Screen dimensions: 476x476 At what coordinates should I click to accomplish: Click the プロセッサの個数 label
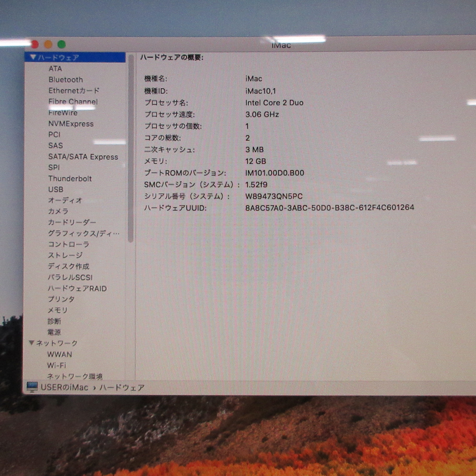(173, 126)
